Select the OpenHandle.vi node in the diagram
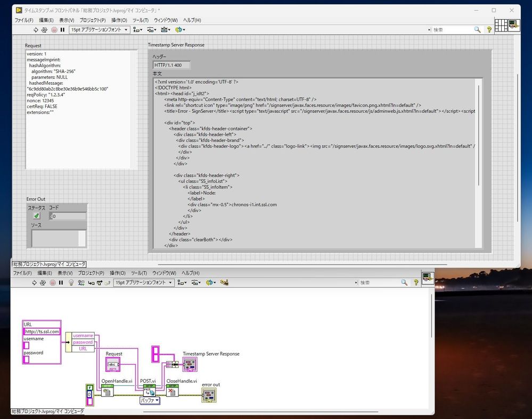The width and height of the screenshot is (532, 419). pos(108,392)
